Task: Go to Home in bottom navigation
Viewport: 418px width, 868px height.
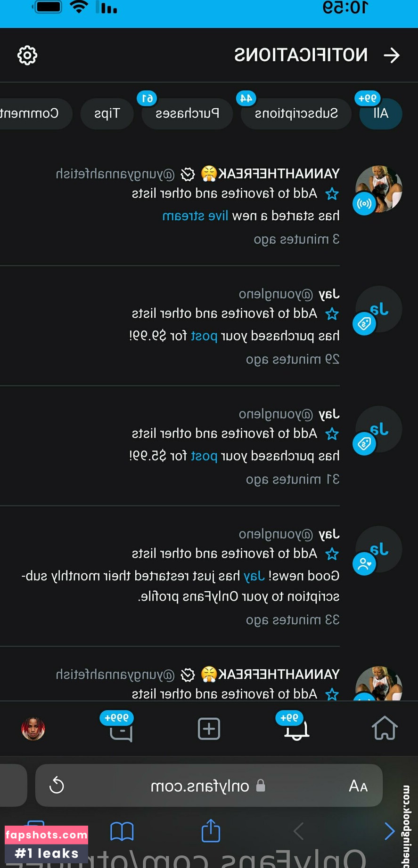Action: [385, 729]
